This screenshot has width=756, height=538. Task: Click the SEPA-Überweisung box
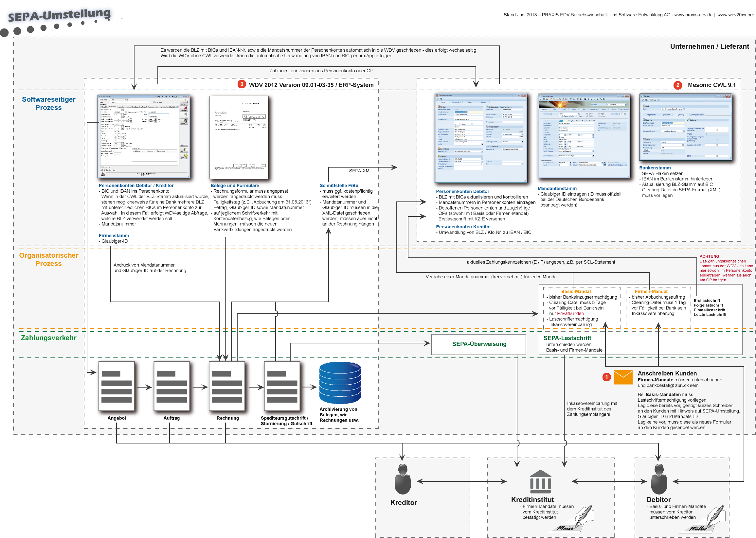point(478,344)
